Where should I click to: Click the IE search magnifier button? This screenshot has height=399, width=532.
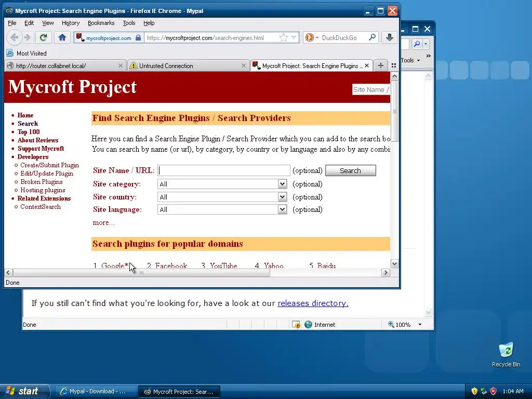point(417,44)
